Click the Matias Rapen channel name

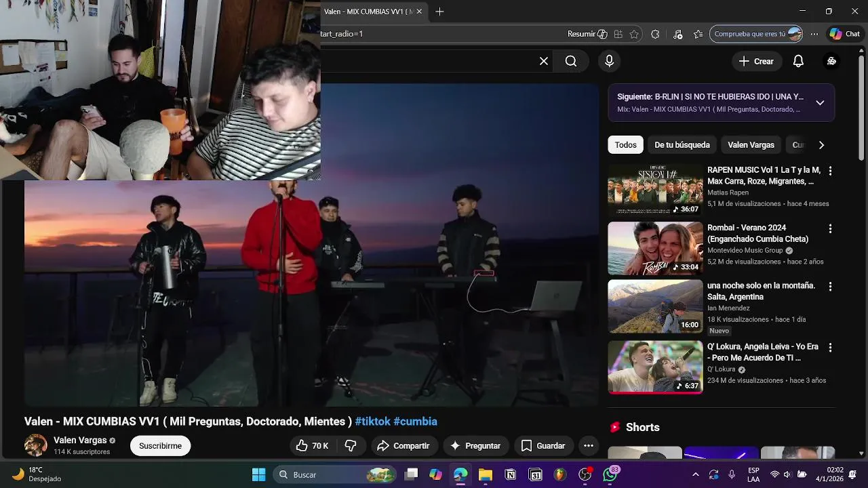[x=728, y=192]
